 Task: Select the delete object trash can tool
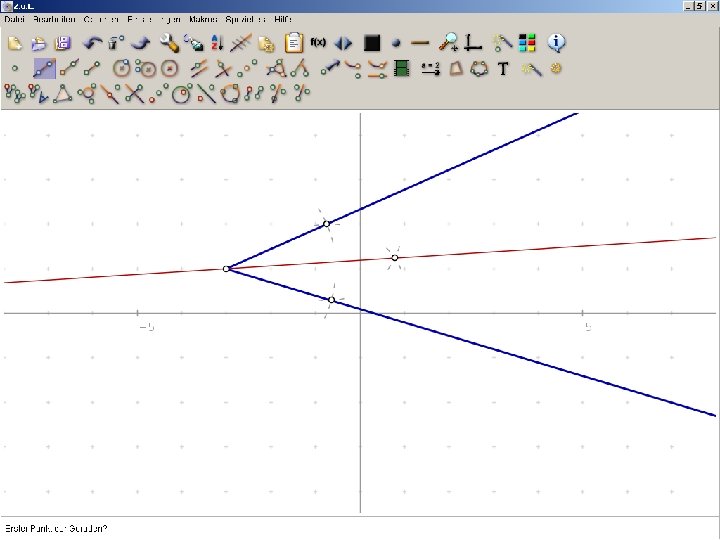tap(116, 43)
